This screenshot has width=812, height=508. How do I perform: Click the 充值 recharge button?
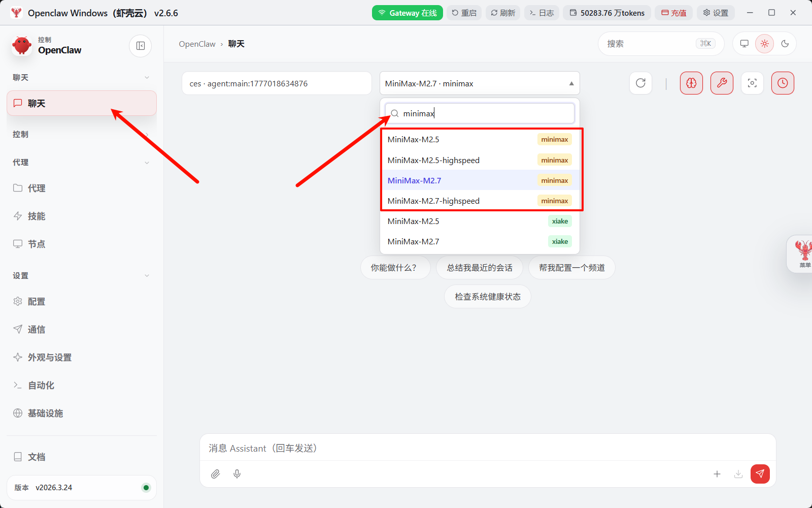674,13
